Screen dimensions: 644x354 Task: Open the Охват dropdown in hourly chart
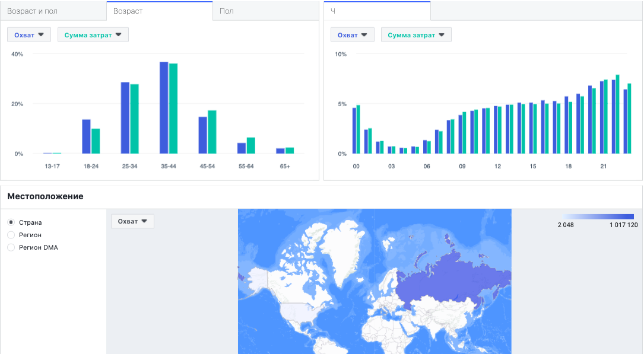pos(353,35)
